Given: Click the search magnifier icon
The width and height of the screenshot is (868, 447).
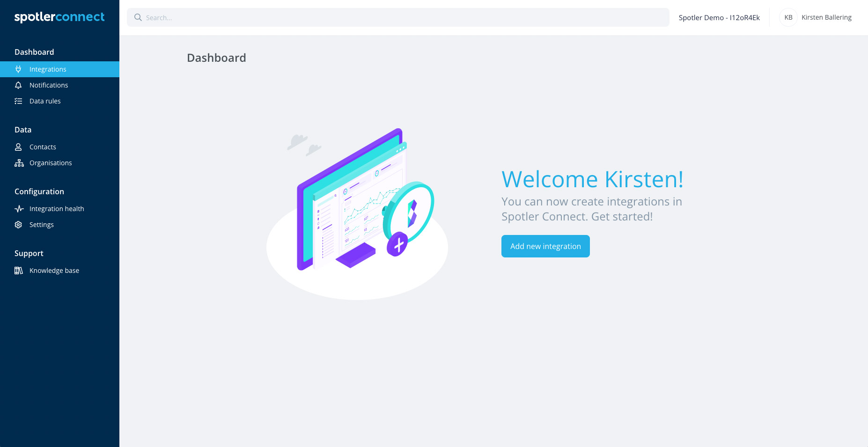Looking at the screenshot, I should (138, 17).
